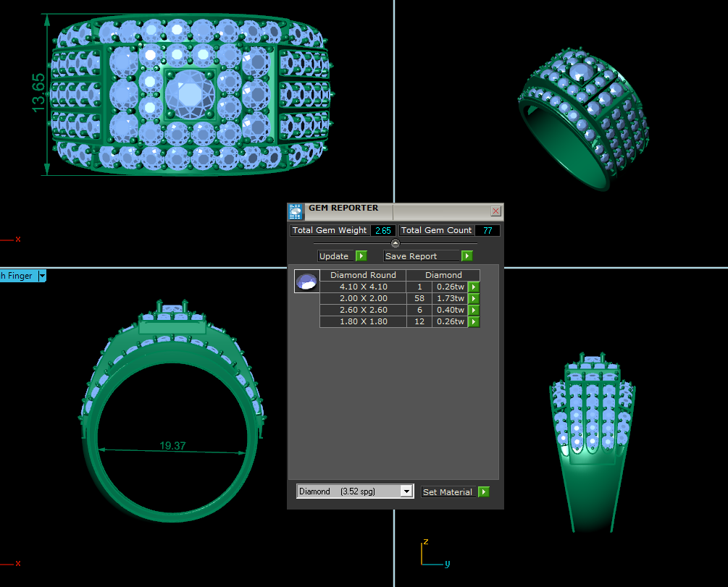This screenshot has width=728, height=587.
Task: Select the 4.10 X 4.10 size cell
Action: tap(364, 287)
